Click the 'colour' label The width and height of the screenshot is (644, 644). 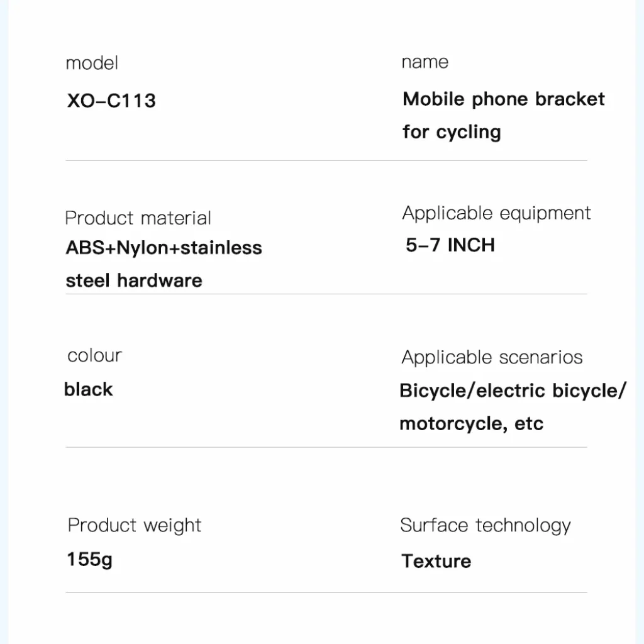point(94,356)
